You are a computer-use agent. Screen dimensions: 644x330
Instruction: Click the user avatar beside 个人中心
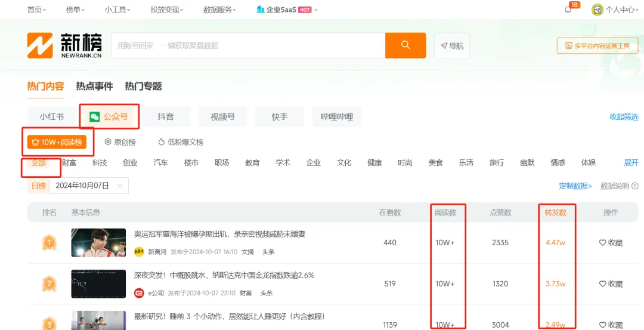coord(597,10)
